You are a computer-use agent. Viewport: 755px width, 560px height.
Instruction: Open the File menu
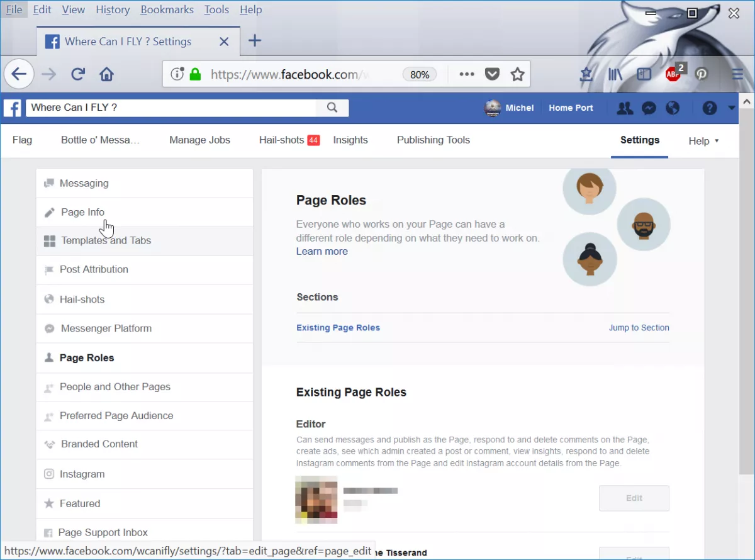[14, 9]
